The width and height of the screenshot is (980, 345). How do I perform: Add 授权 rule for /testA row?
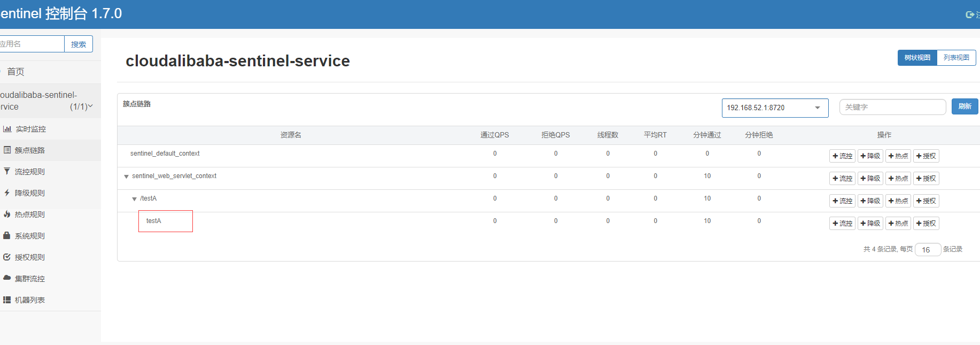926,201
